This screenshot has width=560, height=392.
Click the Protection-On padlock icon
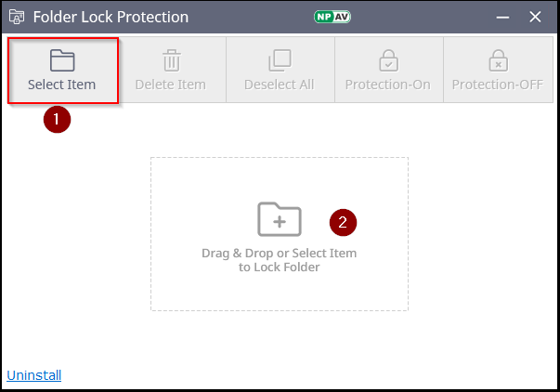tap(388, 61)
